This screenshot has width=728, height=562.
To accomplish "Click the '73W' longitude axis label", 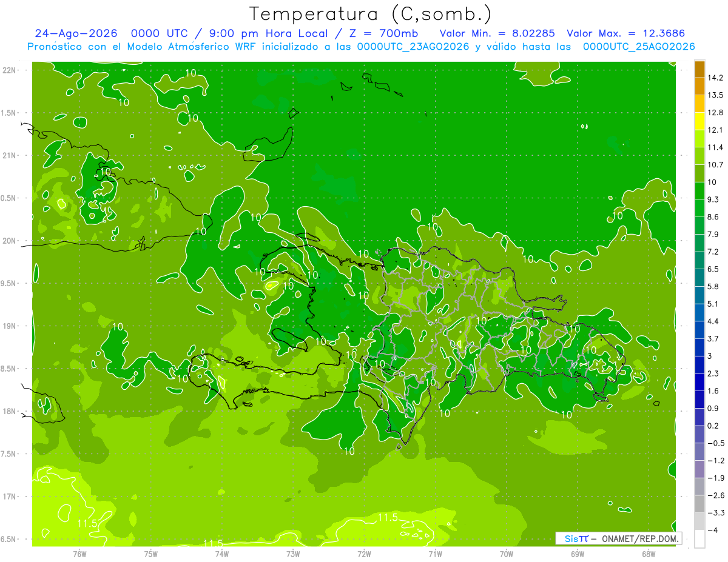I will tap(293, 554).
